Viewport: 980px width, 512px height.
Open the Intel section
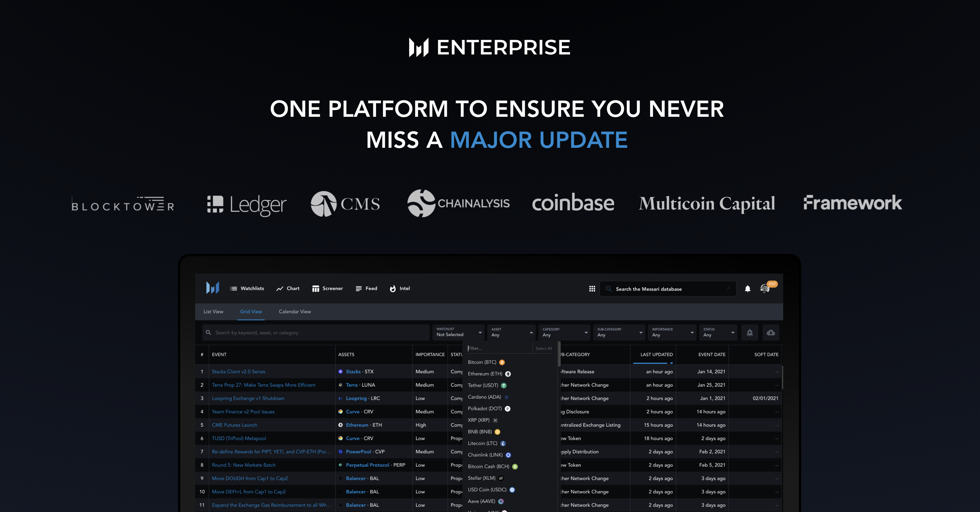[x=400, y=288]
